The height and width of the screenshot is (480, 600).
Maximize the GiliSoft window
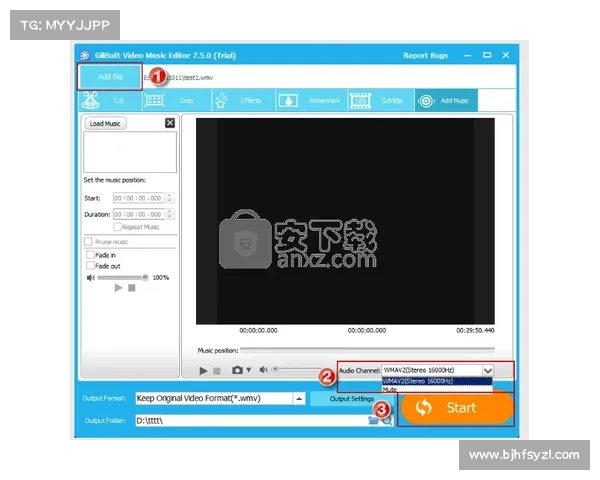point(487,55)
